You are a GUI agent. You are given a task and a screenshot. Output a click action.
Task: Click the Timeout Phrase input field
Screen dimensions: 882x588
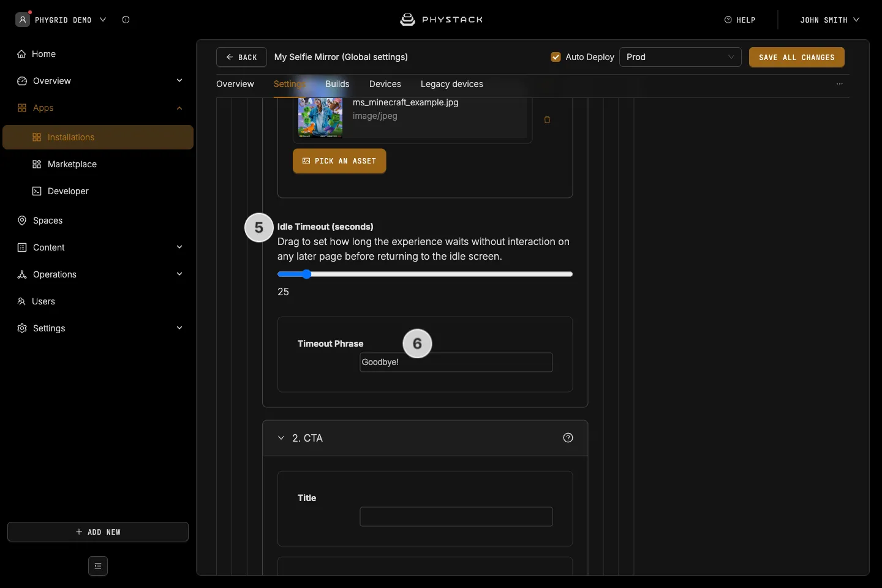coord(456,362)
